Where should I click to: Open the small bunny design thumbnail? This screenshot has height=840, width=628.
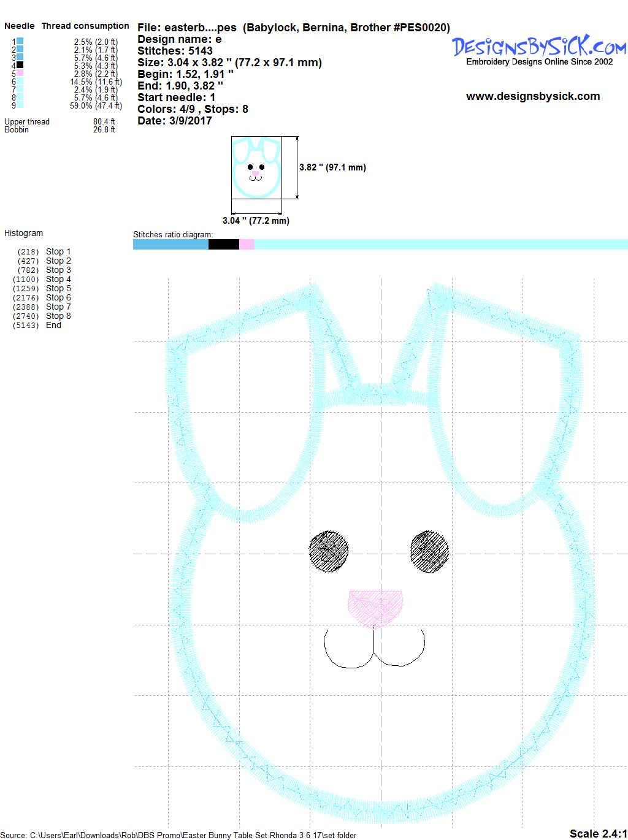256,167
